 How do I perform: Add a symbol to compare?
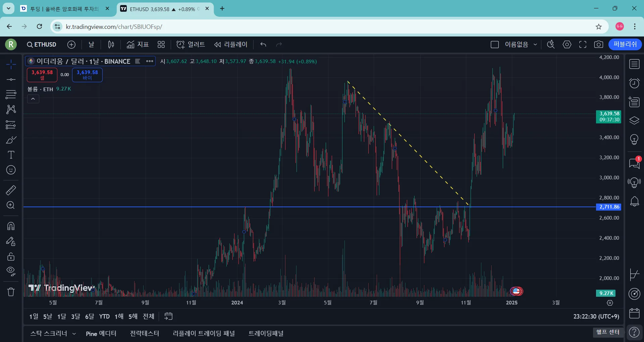pos(71,45)
